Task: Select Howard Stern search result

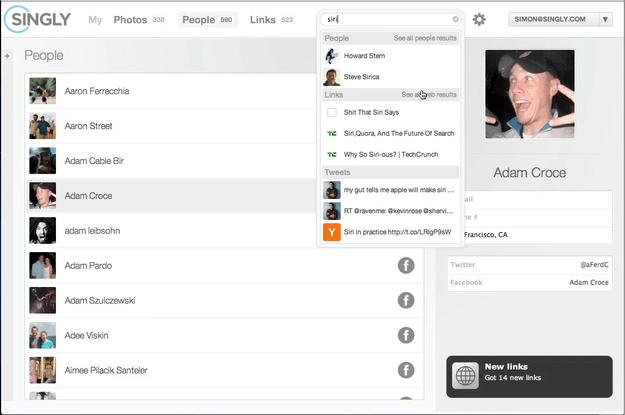Action: coord(390,56)
